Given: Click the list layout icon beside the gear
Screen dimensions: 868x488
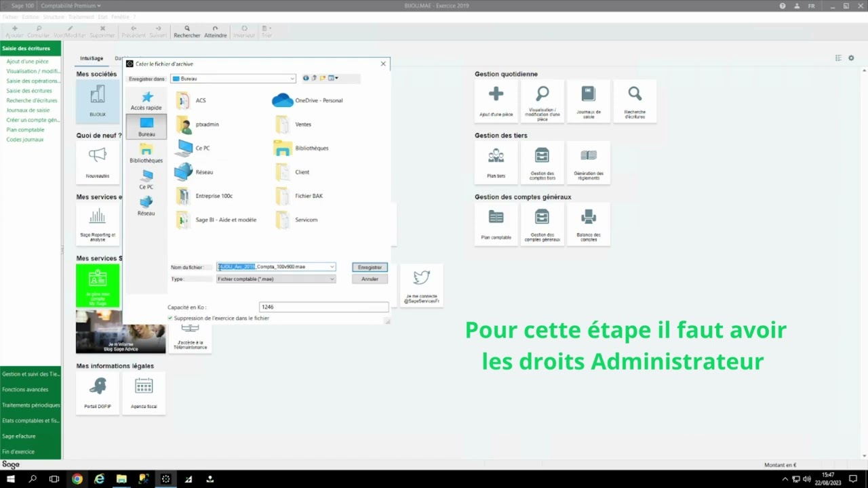Looking at the screenshot, I should point(838,58).
